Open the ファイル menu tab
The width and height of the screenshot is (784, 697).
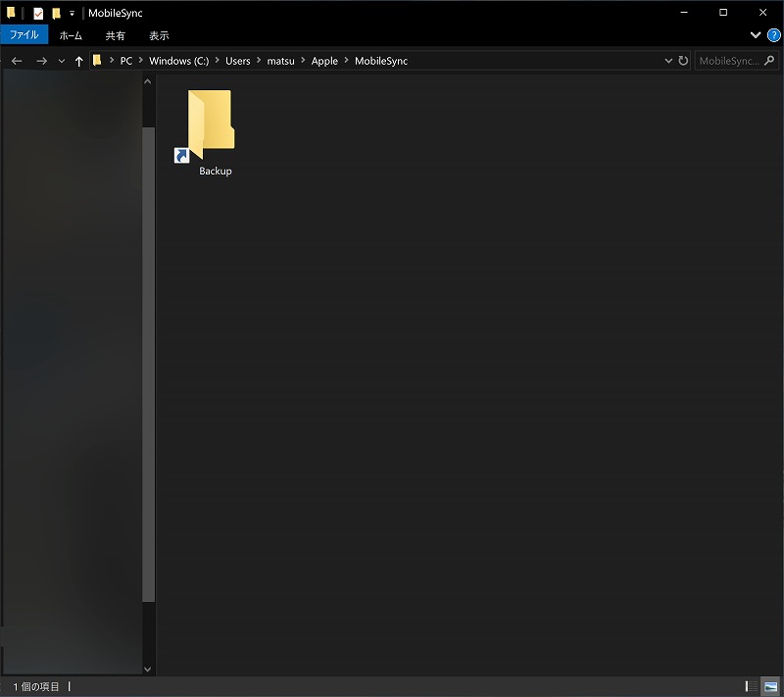24,35
